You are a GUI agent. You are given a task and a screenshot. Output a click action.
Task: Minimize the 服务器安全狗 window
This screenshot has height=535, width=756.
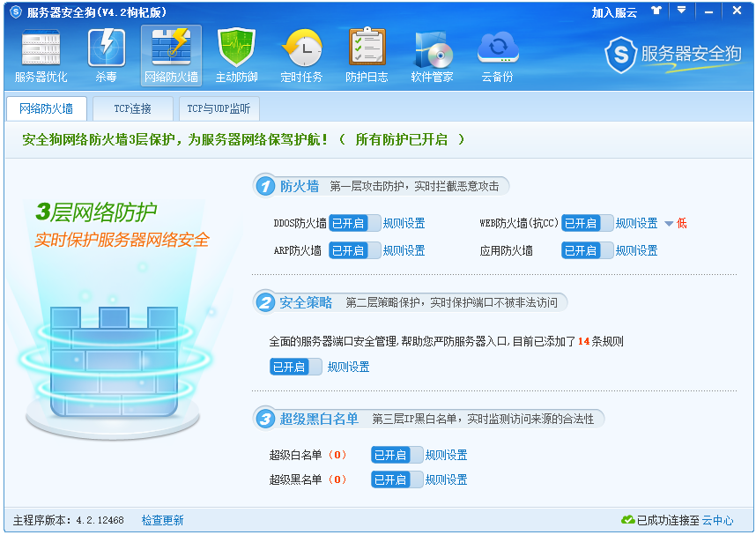click(x=708, y=11)
